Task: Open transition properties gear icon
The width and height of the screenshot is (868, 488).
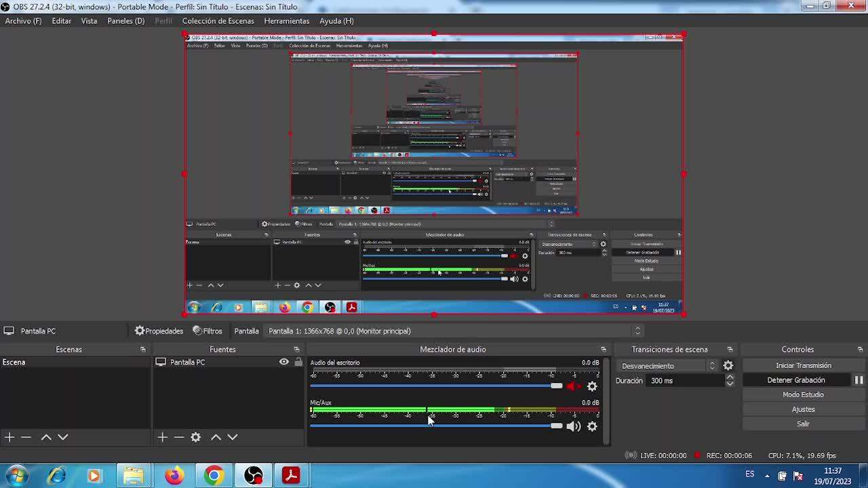Action: pyautogui.click(x=728, y=365)
